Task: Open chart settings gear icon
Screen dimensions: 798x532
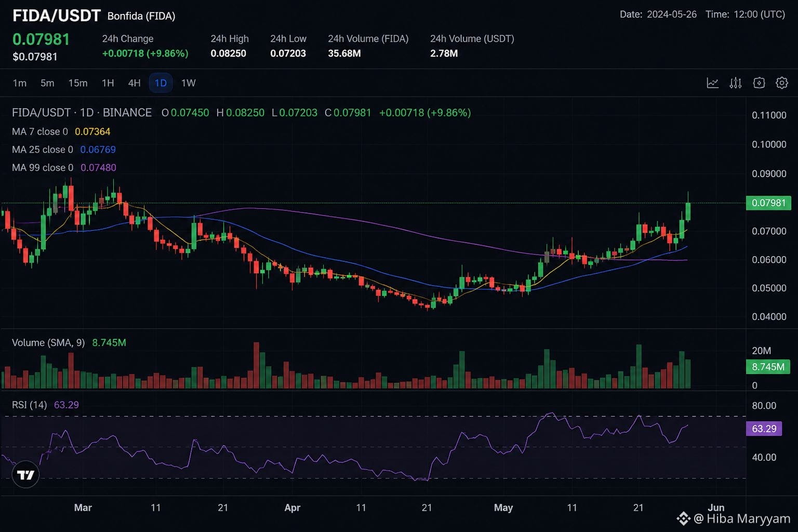Action: pyautogui.click(x=782, y=83)
